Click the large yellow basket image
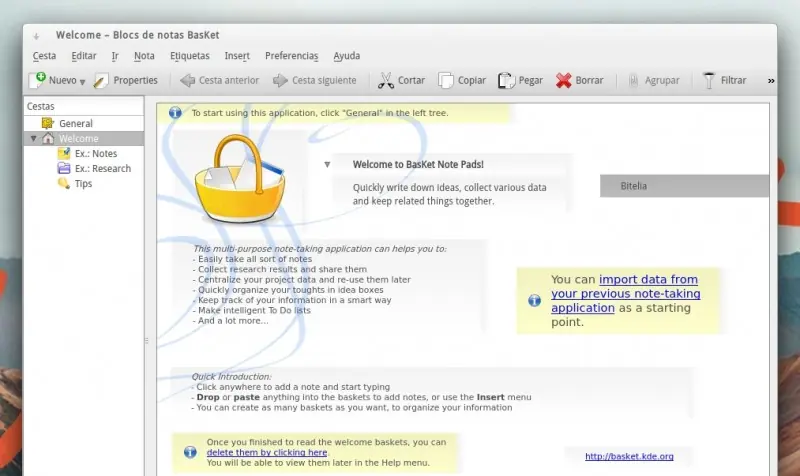800x476 pixels. 239,179
